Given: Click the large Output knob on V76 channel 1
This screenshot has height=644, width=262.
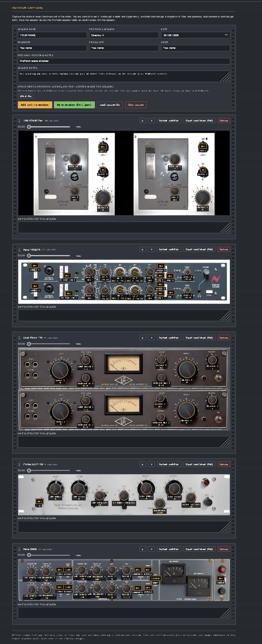Looking at the screenshot, I should pos(103,198).
